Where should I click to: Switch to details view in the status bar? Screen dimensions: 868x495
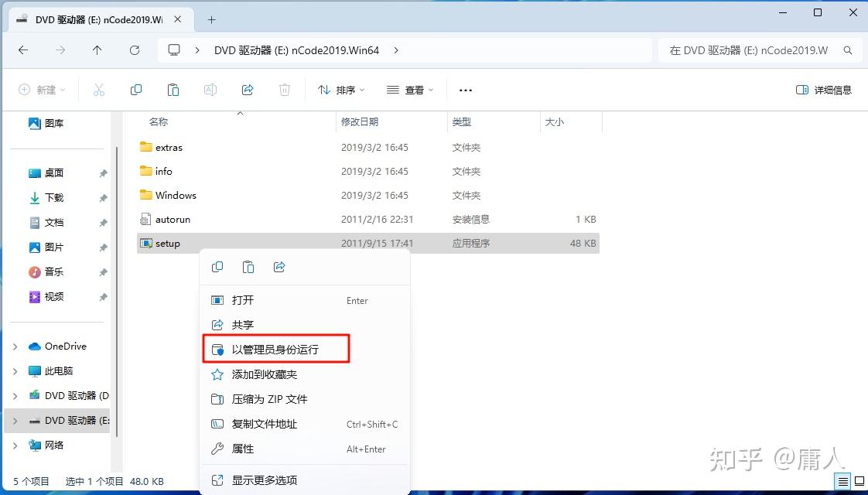[x=842, y=480]
